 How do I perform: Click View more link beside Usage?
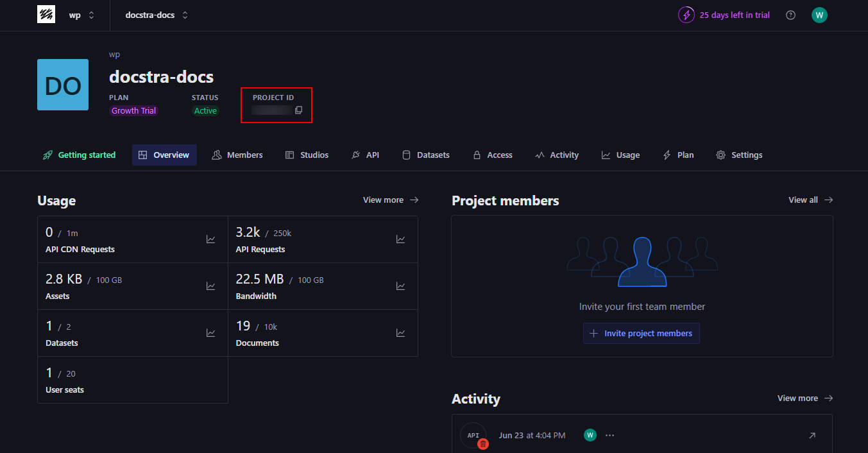point(390,200)
